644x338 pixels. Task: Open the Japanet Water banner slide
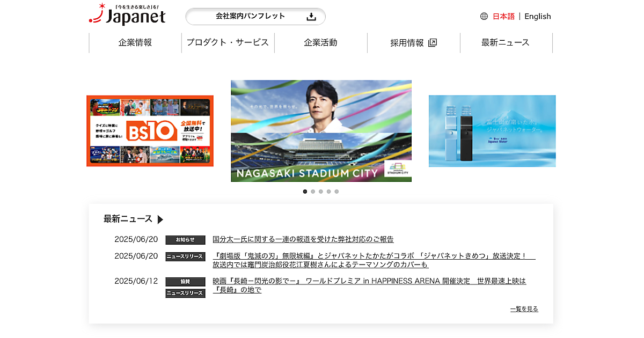492,131
